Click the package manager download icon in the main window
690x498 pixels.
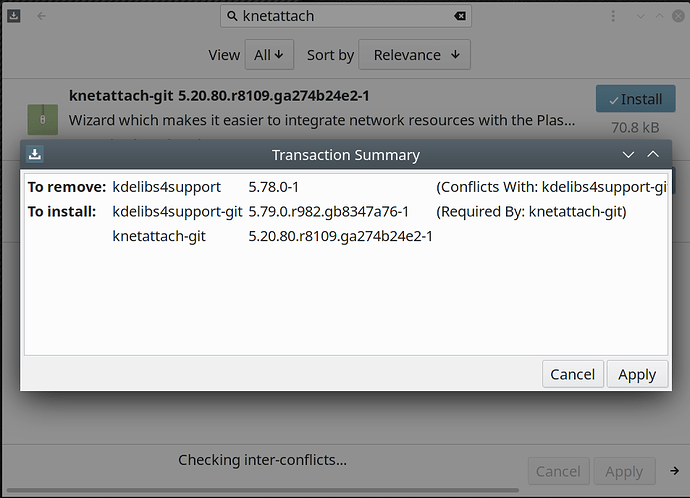coord(14,16)
